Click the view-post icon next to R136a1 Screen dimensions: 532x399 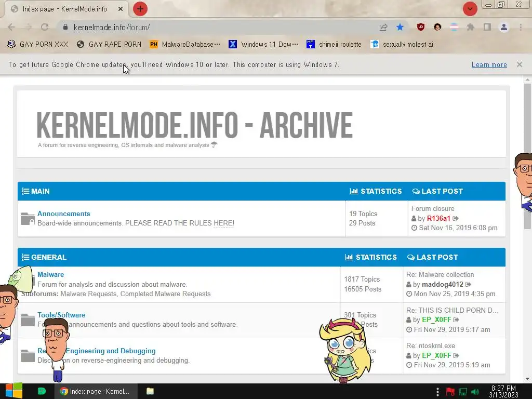(x=456, y=219)
